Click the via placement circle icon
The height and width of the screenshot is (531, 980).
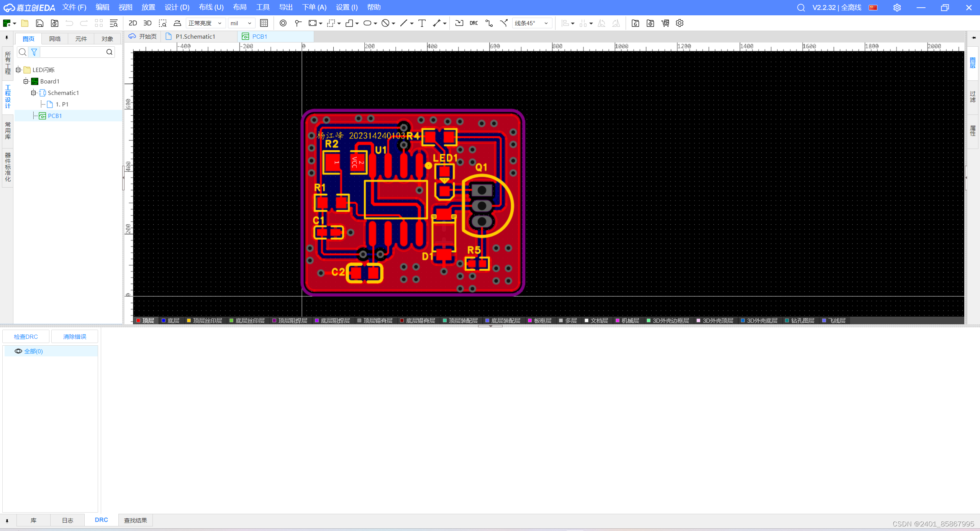[x=283, y=23]
